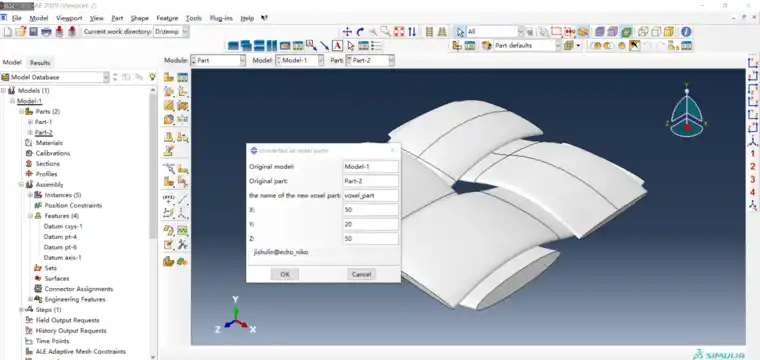The image size is (760, 360).
Task: Apply custom view 1
Action: point(753,154)
